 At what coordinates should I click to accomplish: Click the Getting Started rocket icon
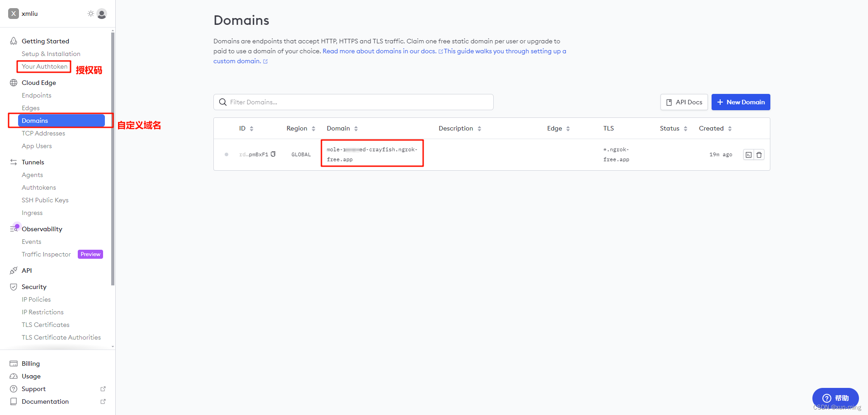coord(14,41)
